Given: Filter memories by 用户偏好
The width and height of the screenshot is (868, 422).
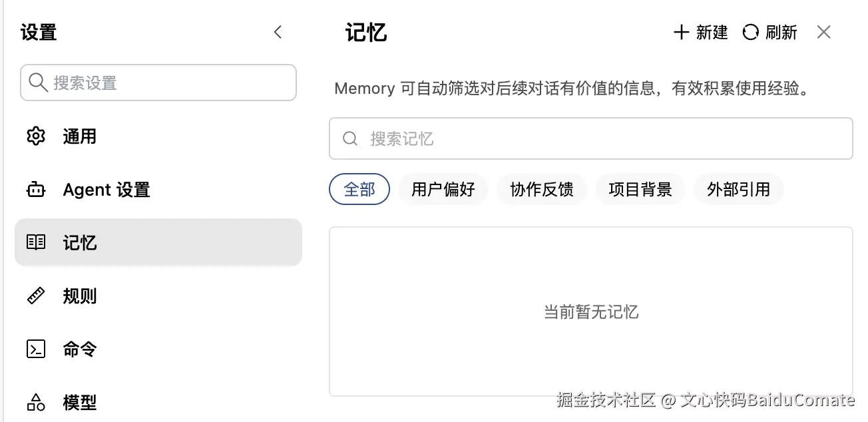Looking at the screenshot, I should point(443,190).
